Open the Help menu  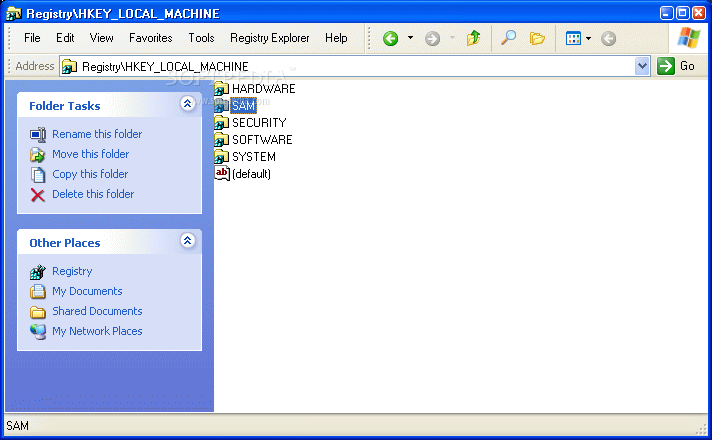[336, 38]
